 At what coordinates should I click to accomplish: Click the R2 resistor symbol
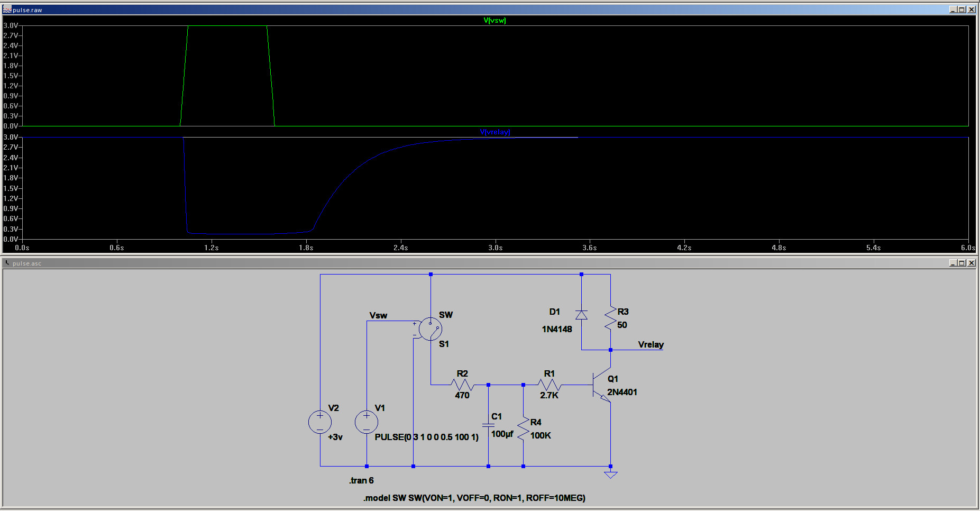click(x=462, y=385)
